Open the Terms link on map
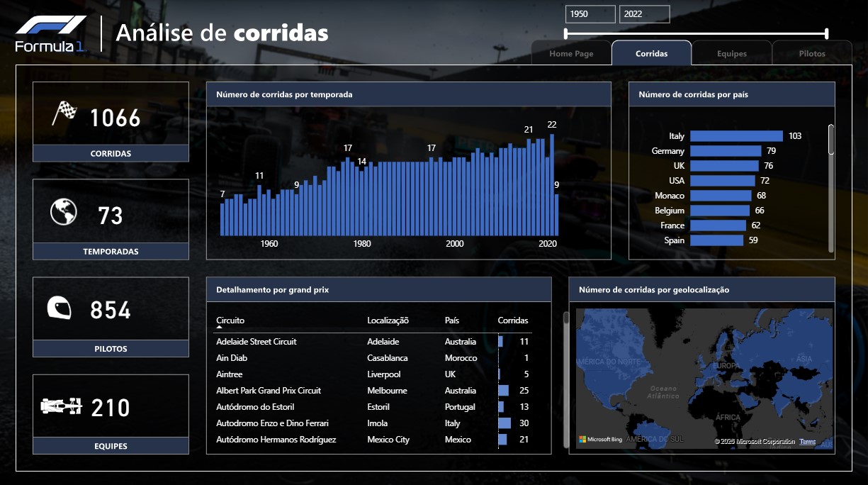 tap(808, 442)
